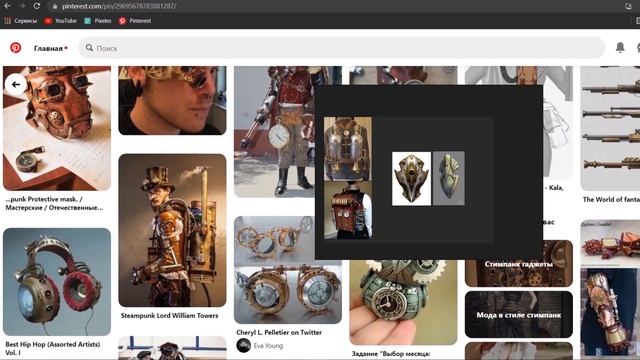Image resolution: width=640 pixels, height=360 pixels.
Task: Open the costume with clock pin image
Action: click(274, 132)
